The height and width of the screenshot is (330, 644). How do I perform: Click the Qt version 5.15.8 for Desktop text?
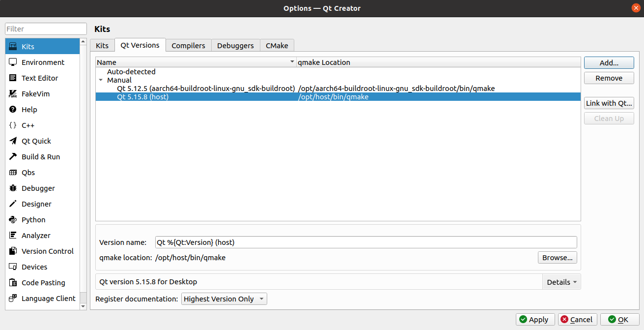click(x=148, y=282)
